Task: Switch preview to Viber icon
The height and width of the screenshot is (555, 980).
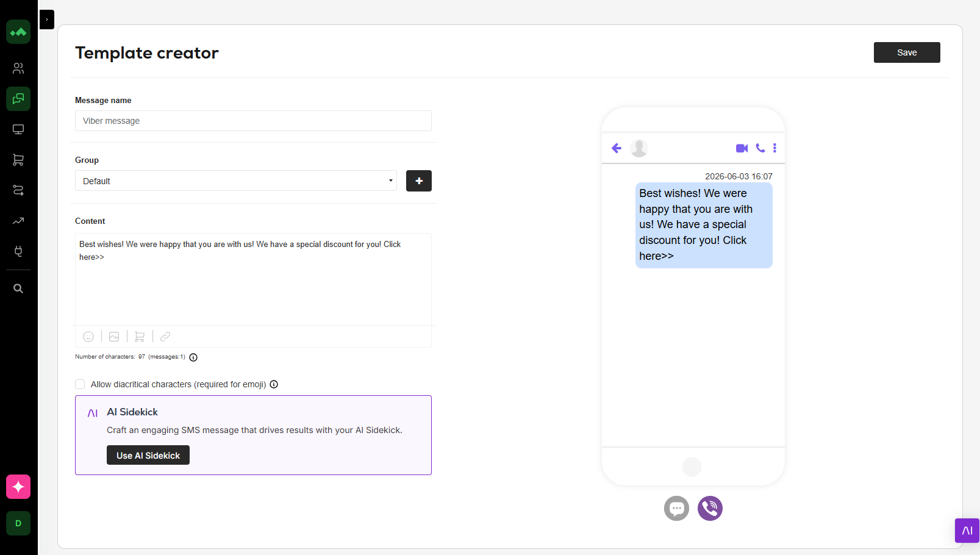Action: pos(710,508)
